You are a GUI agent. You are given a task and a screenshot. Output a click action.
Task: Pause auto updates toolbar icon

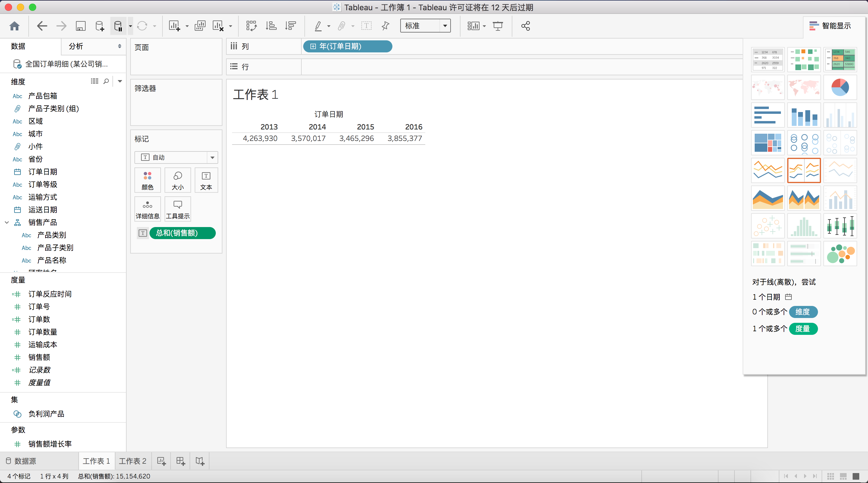point(118,26)
